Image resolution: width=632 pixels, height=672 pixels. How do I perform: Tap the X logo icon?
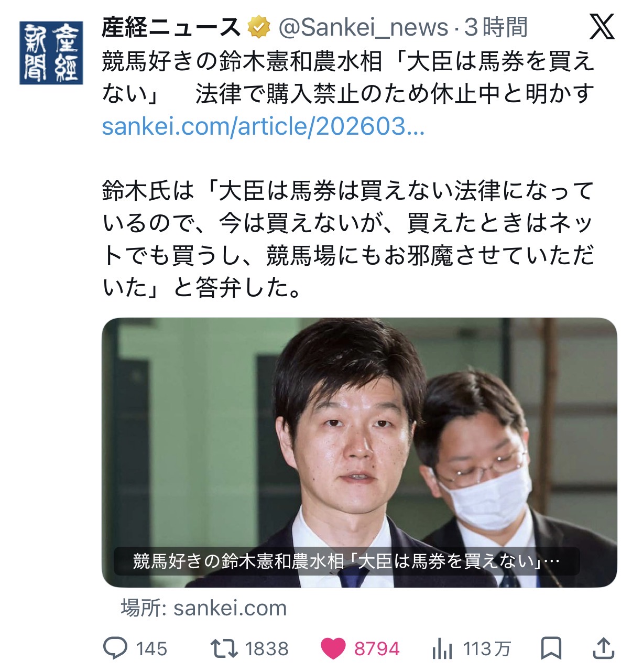pyautogui.click(x=602, y=27)
